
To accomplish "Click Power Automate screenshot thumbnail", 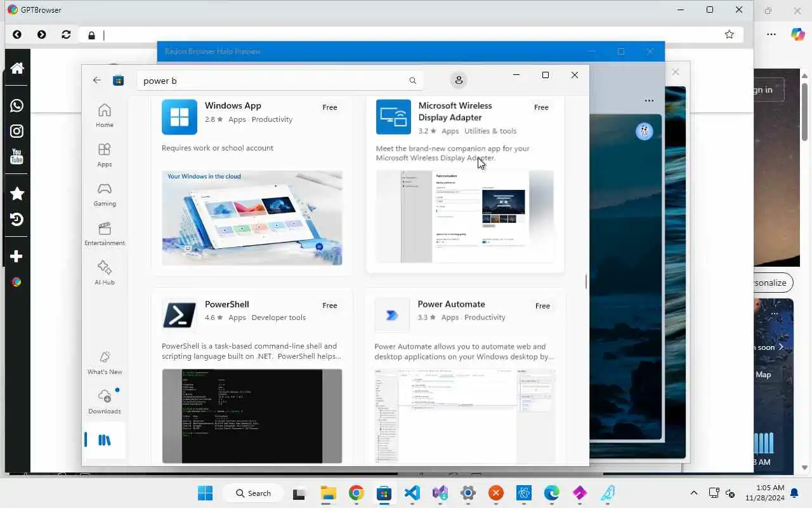I will (465, 416).
